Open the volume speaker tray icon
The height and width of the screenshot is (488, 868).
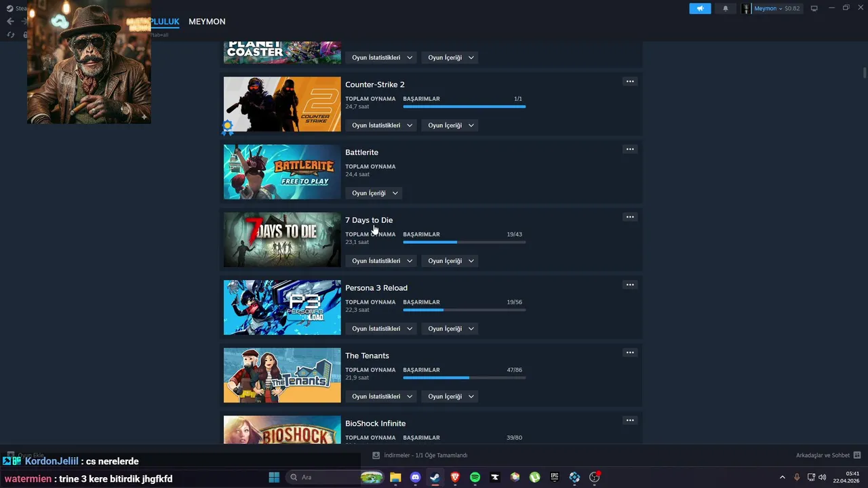point(823,477)
